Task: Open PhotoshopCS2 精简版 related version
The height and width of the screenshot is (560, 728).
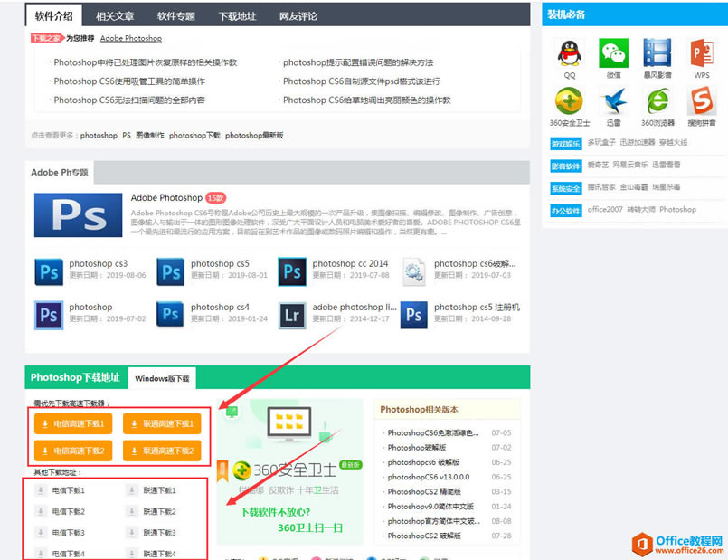Action: (x=424, y=492)
